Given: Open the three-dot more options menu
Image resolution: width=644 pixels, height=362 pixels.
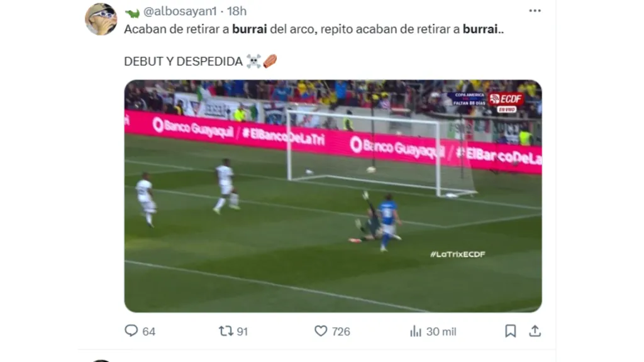Looking at the screenshot, I should tap(535, 11).
